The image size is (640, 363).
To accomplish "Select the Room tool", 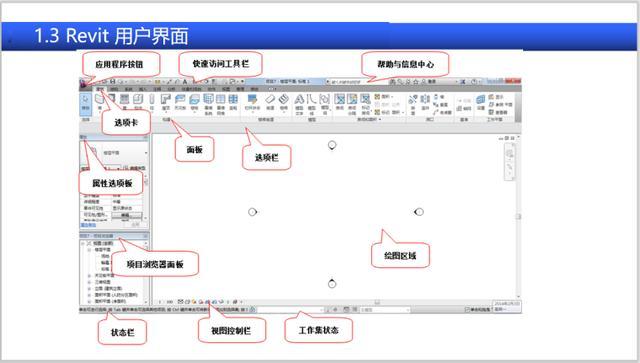I will click(340, 102).
